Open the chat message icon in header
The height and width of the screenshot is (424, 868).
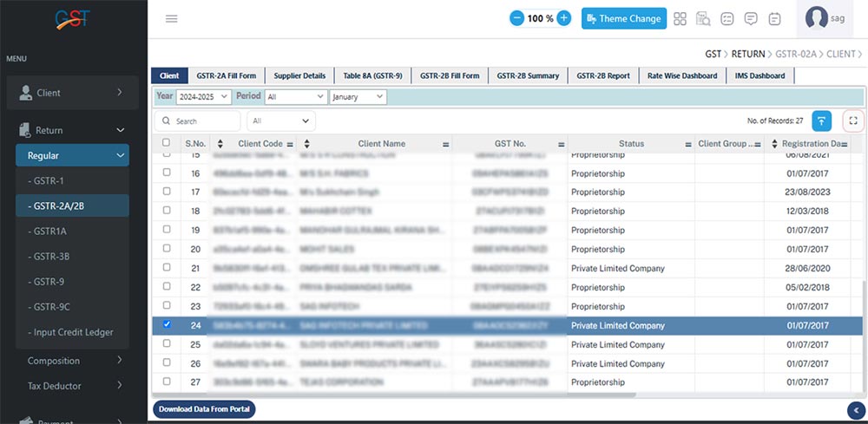pyautogui.click(x=751, y=18)
